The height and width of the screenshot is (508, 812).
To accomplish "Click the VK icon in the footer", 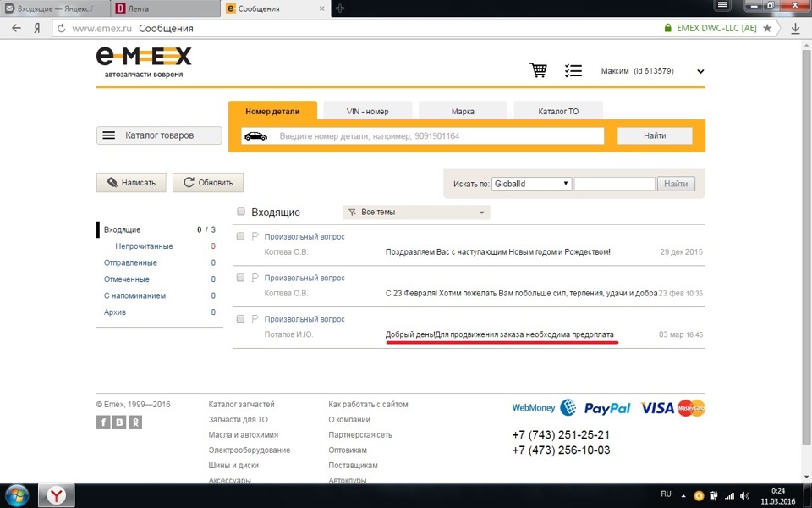I will [118, 422].
